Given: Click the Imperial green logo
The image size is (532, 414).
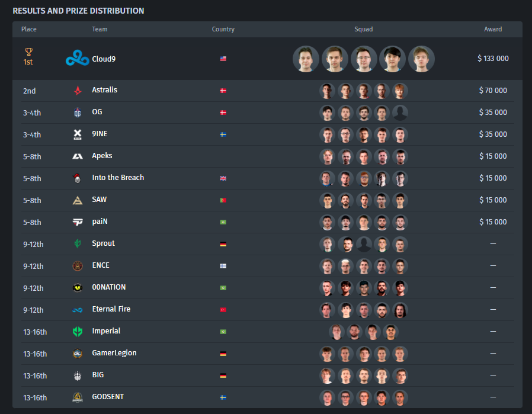Looking at the screenshot, I should pos(78,332).
